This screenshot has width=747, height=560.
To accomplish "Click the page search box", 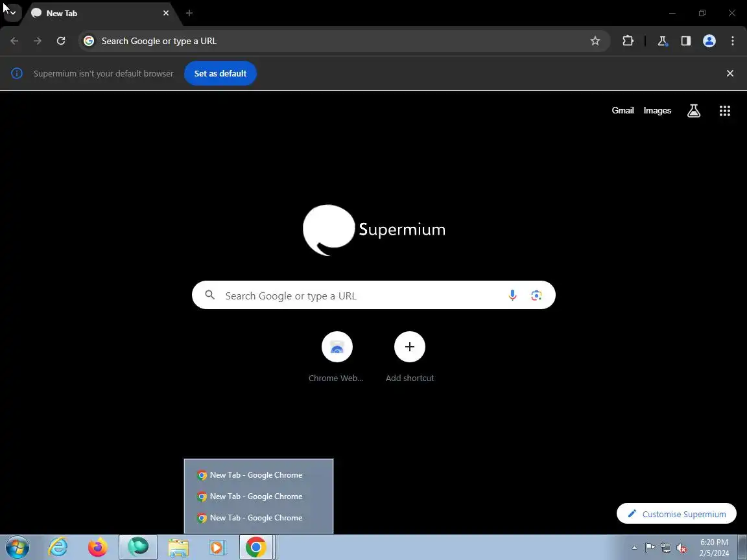I will [373, 296].
